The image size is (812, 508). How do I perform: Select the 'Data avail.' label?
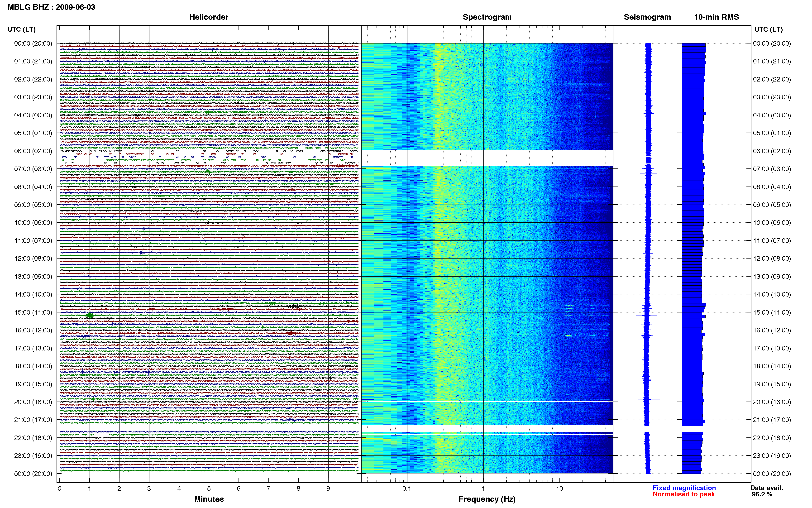pos(767,488)
